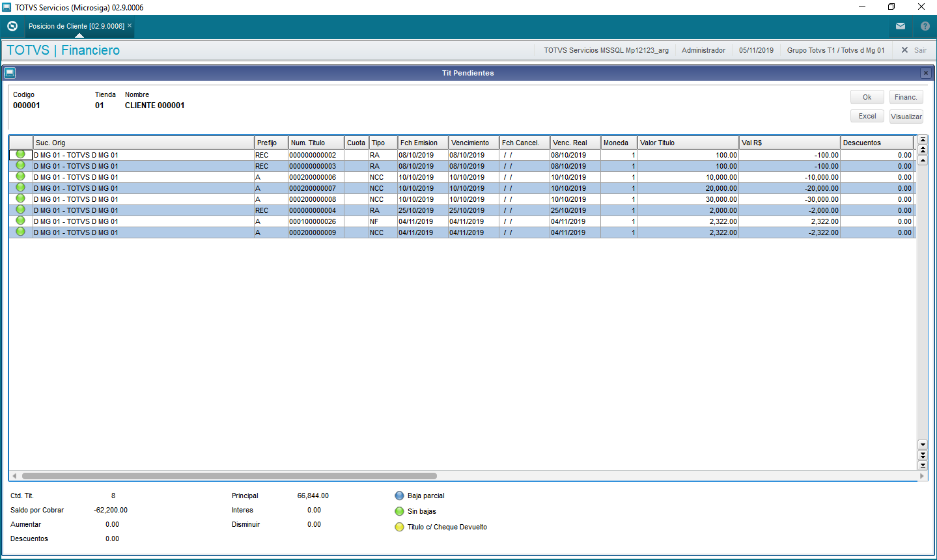Confirm with the Ok button
The width and height of the screenshot is (937, 560).
pos(867,97)
